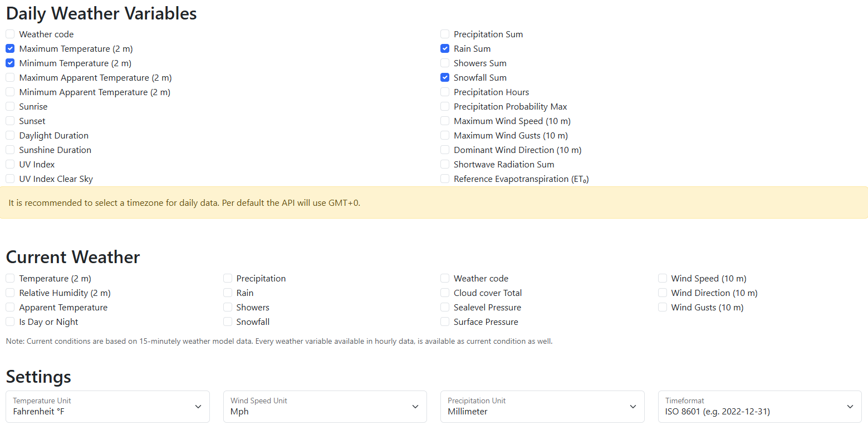Select the Precipitation Sum checkbox
This screenshot has width=868, height=430.
click(x=445, y=34)
